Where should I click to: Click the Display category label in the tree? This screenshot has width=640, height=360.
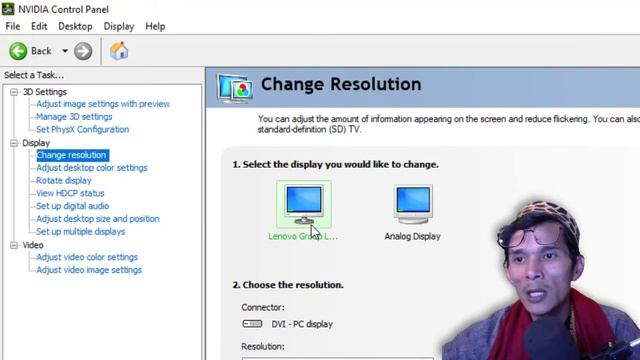click(x=36, y=143)
